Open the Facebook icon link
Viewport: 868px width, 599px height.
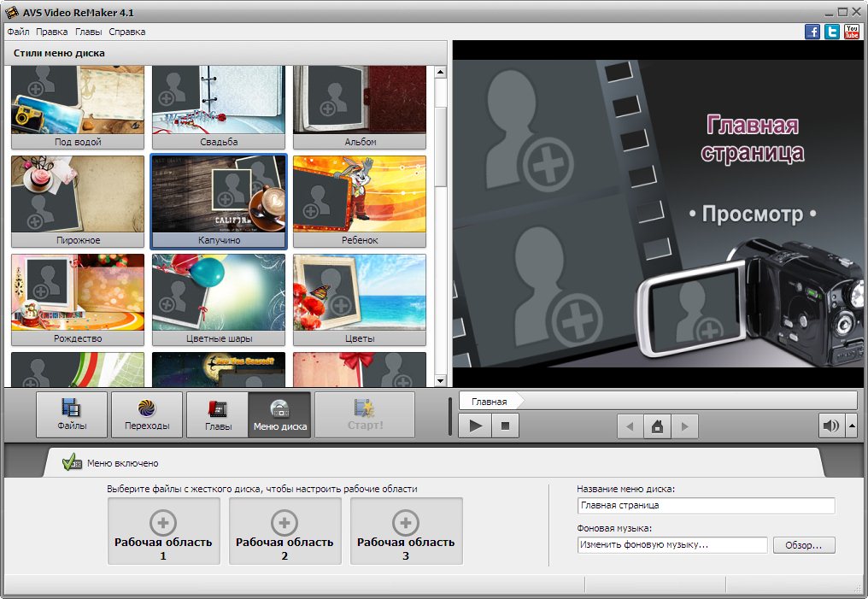coord(812,32)
